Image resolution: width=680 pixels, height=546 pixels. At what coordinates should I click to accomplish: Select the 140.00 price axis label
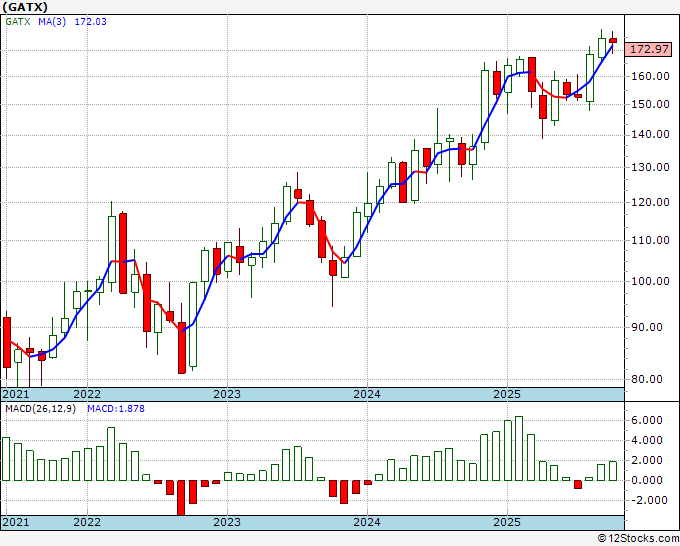(x=650, y=135)
